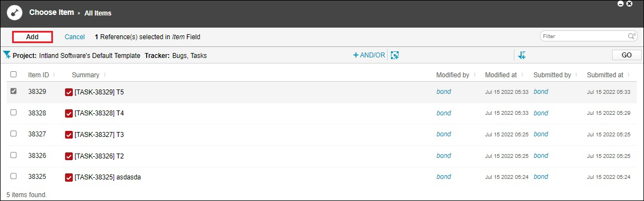This screenshot has width=644, height=201.
Task: Click the red task icon of TASK-38328
Action: pos(69,113)
